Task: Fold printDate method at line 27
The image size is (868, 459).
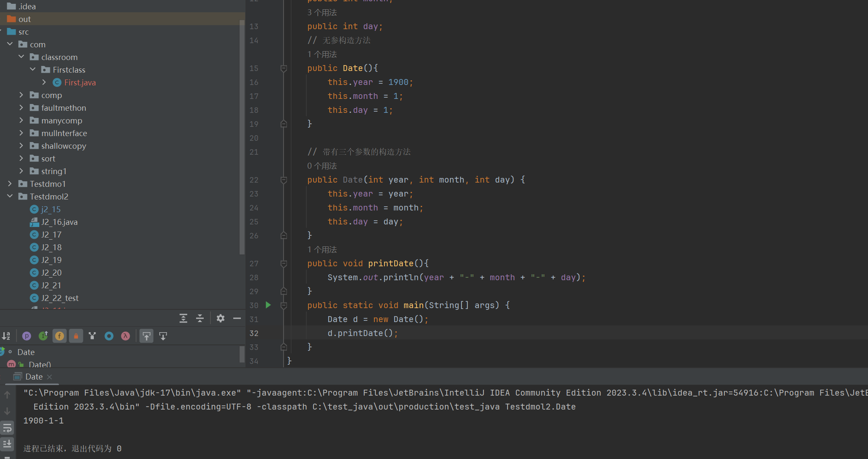Action: pos(284,263)
